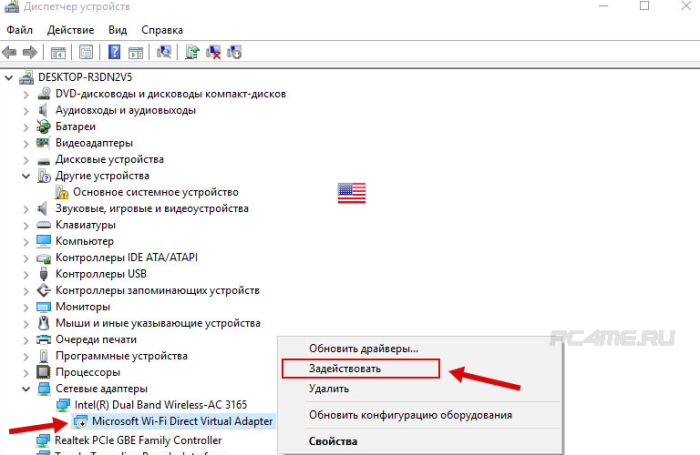Select the Очереди печати label
The width and height of the screenshot is (700, 455).
click(x=96, y=339)
